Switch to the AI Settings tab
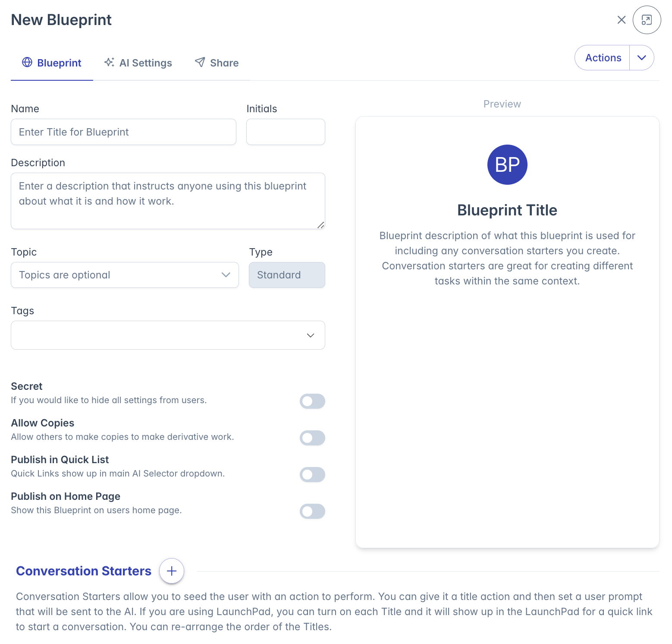The image size is (672, 644). (x=138, y=63)
